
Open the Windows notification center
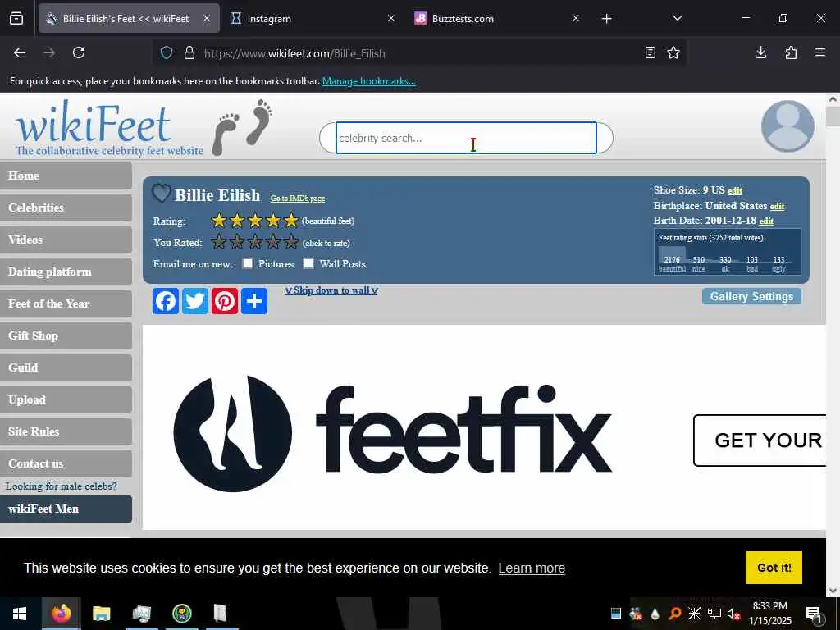point(814,614)
